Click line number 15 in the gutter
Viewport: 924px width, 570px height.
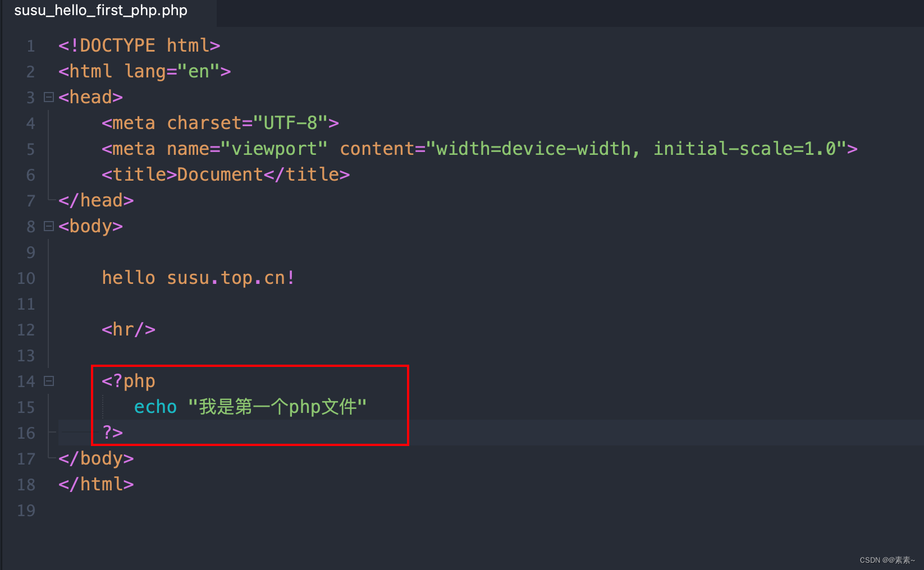pyautogui.click(x=26, y=407)
